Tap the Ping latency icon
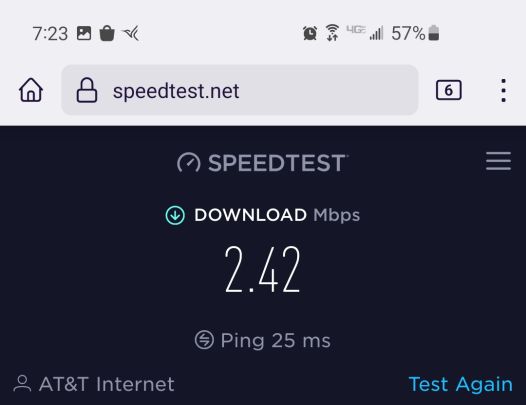Viewport: 526px width, 405px height. [x=204, y=340]
